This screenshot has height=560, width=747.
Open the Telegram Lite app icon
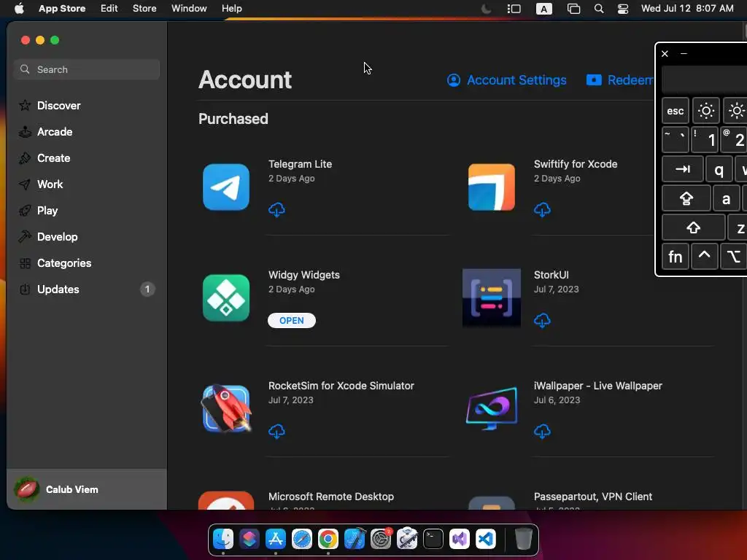[226, 187]
